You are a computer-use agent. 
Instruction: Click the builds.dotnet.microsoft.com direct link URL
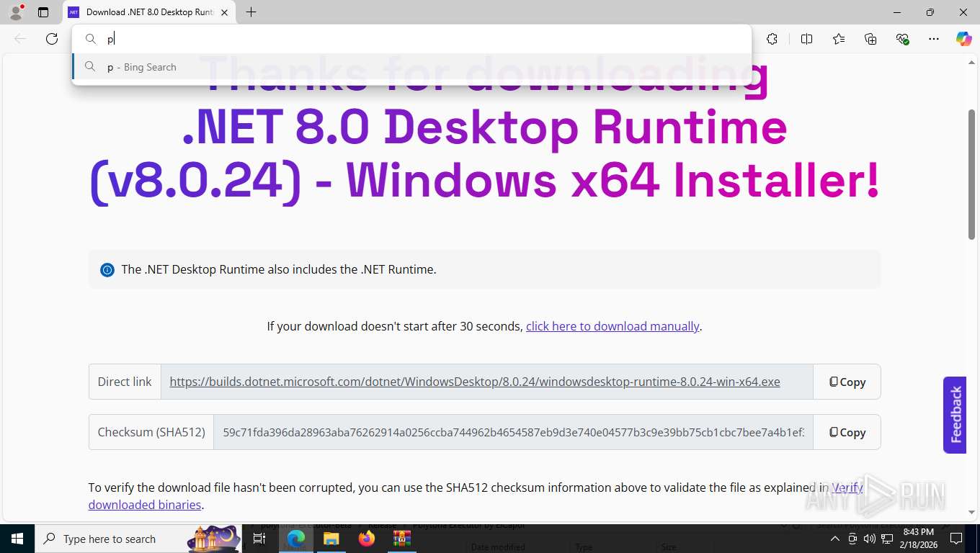coord(475,382)
